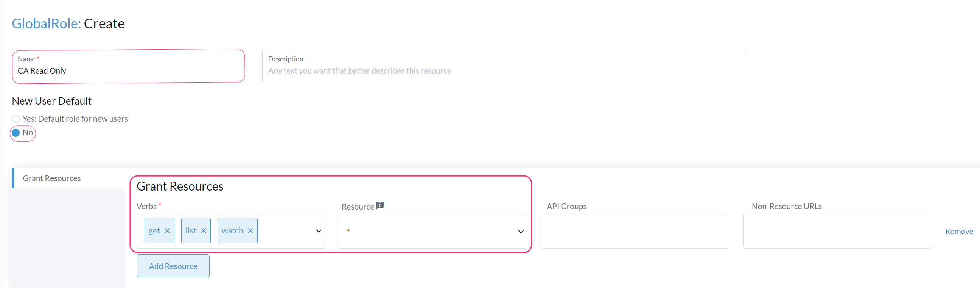
Task: Switch to the Grant Resources tab
Action: click(52, 178)
